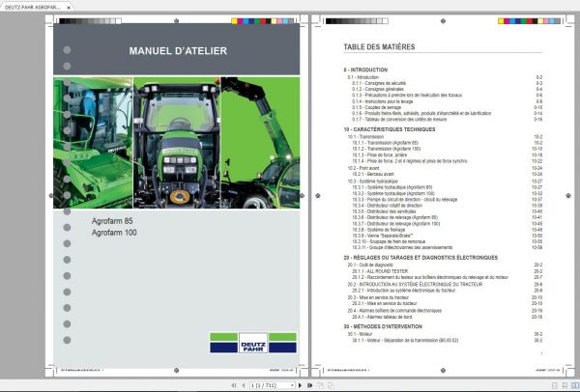The image size is (580, 392).
Task: Open entry 10.3.3 Pompe du circuit de direction
Action: click(x=405, y=199)
